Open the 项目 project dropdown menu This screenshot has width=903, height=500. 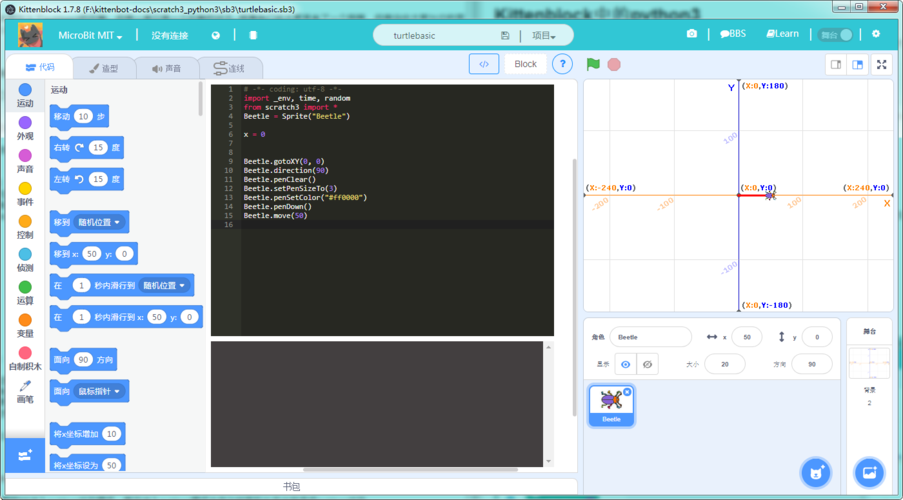point(543,35)
